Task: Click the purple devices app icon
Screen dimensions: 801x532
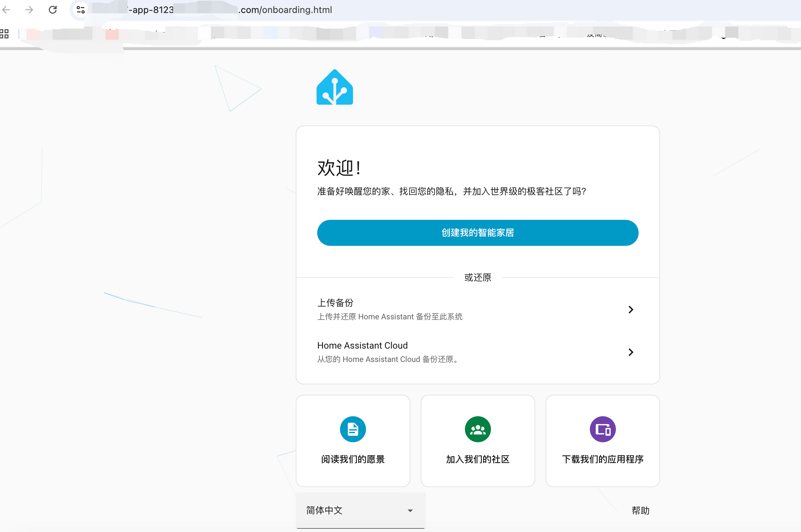Action: [603, 429]
